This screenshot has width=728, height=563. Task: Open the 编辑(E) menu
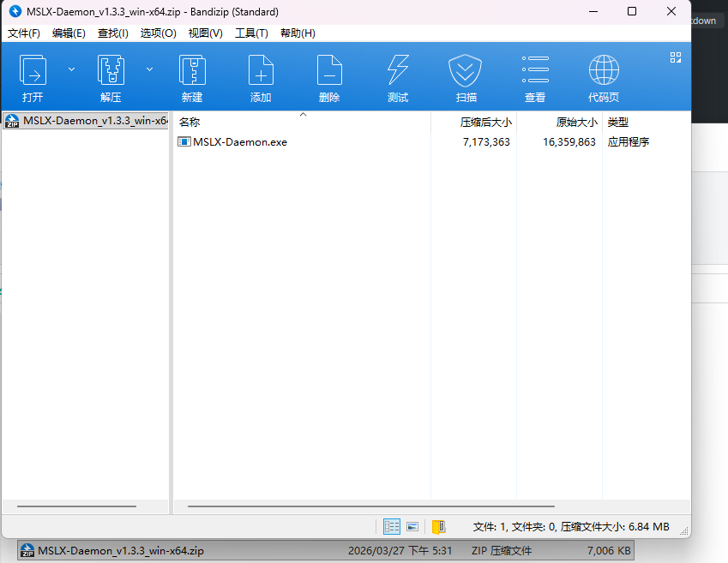point(69,33)
